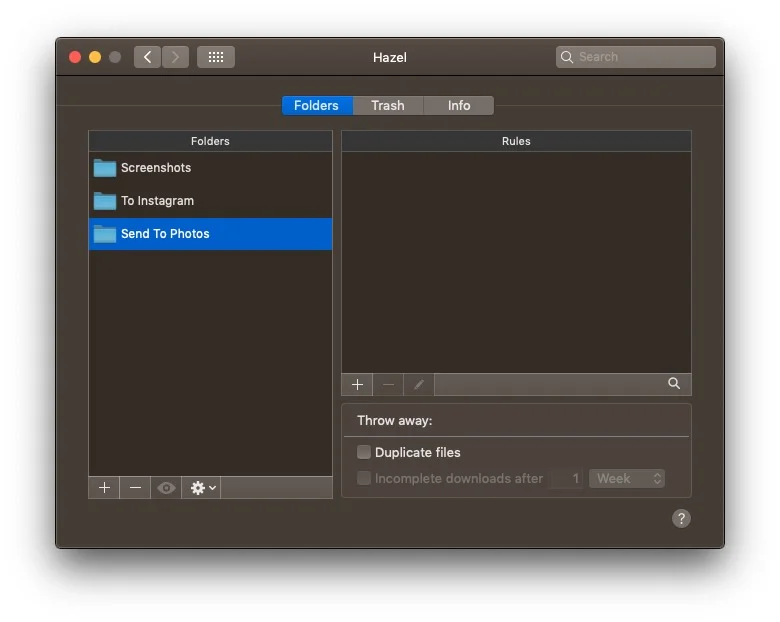Click the rules search bar field
The width and height of the screenshot is (780, 622).
[x=563, y=385]
